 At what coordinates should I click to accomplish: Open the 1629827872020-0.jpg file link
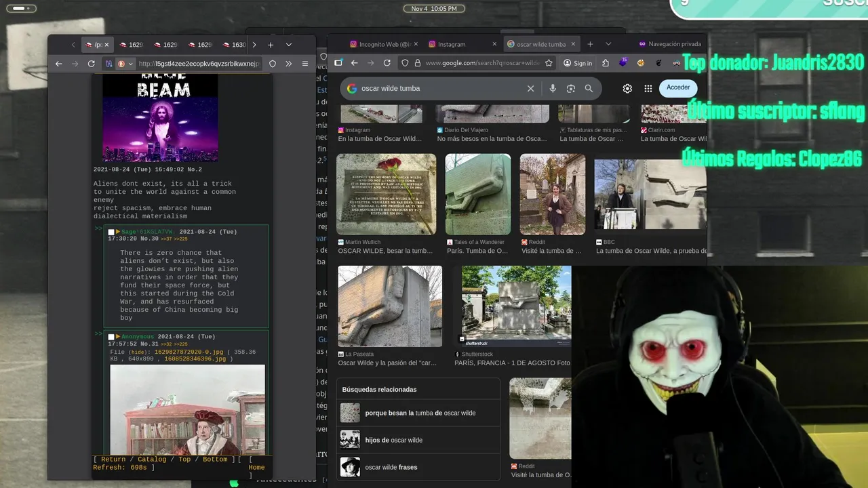pos(189,352)
